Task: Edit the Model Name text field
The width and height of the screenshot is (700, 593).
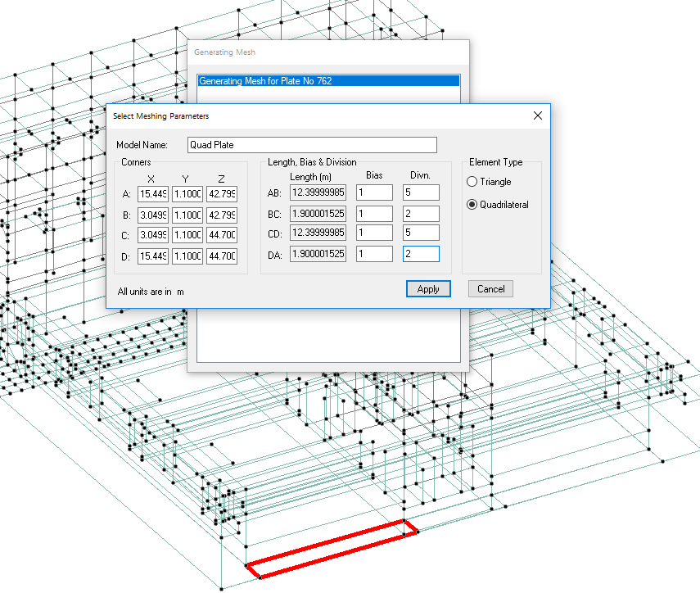Action: tap(312, 145)
